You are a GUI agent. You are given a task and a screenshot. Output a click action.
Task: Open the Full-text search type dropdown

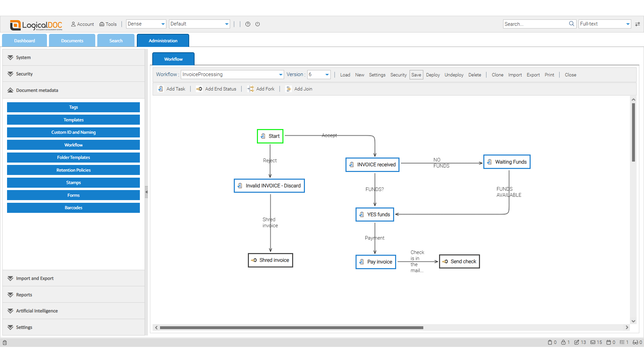pos(628,24)
